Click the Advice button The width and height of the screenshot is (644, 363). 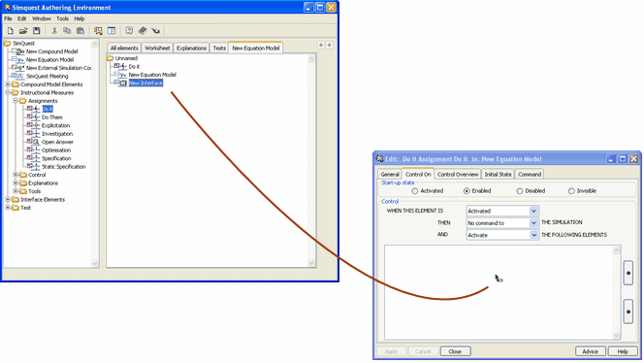[x=591, y=351]
